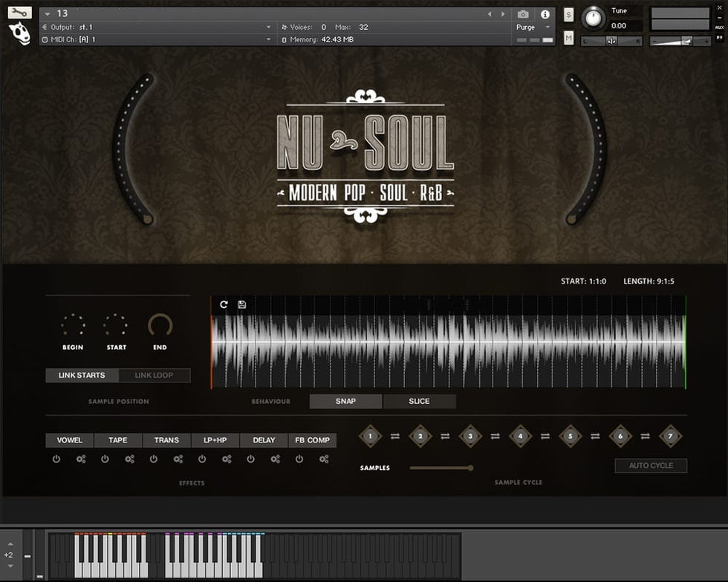Open the DELAY effect settings gears

point(276,460)
